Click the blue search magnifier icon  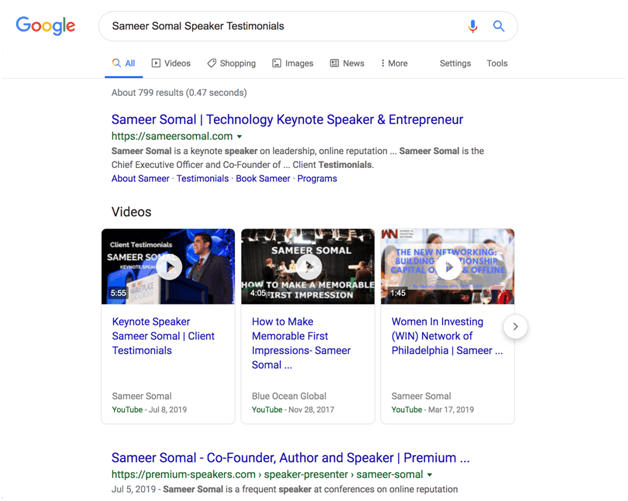(499, 26)
